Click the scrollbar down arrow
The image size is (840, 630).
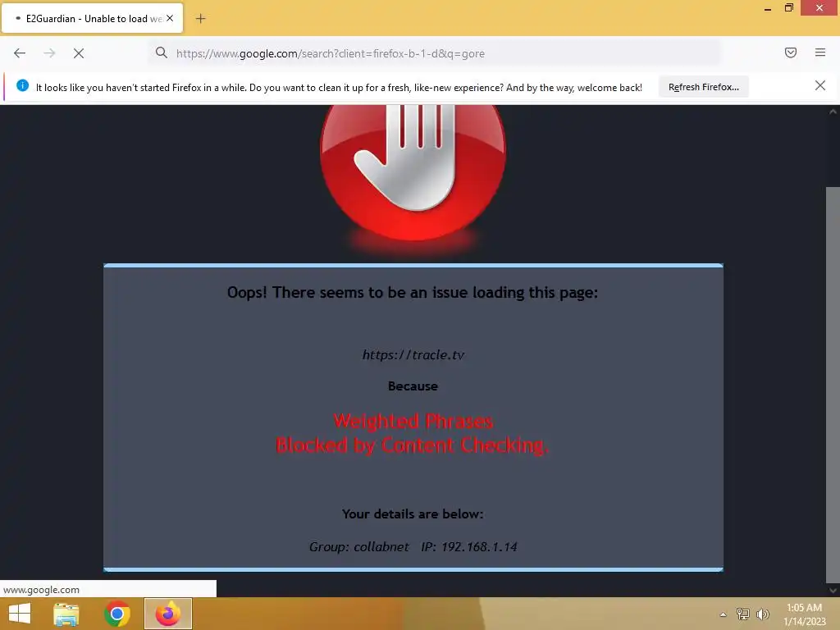(x=833, y=591)
